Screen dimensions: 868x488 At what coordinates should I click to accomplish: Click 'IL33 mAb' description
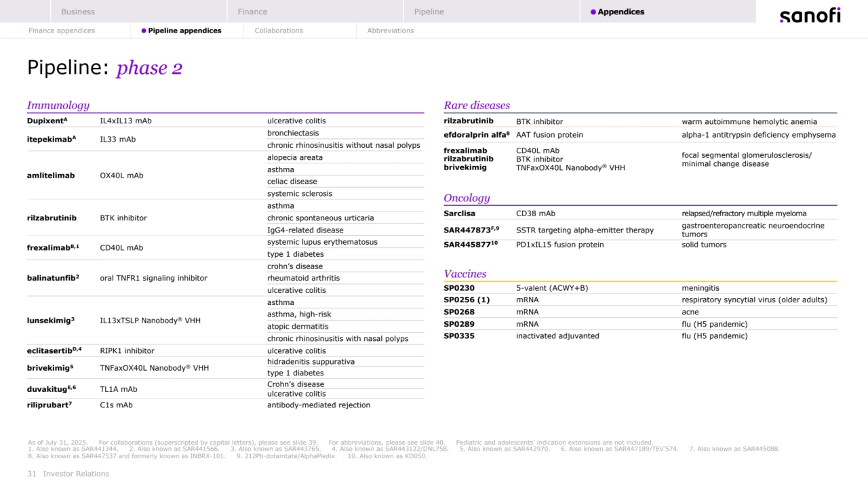tap(117, 140)
